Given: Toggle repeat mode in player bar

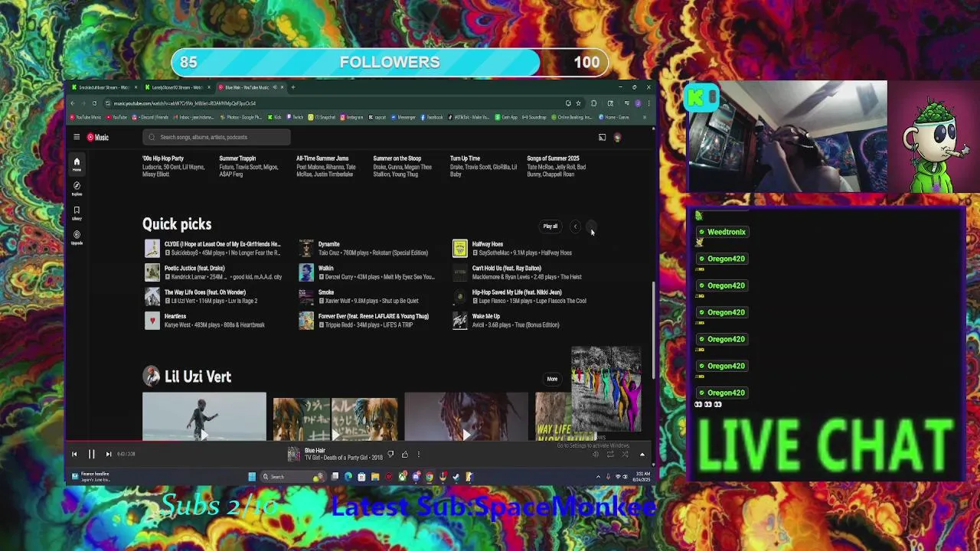Looking at the screenshot, I should (610, 455).
